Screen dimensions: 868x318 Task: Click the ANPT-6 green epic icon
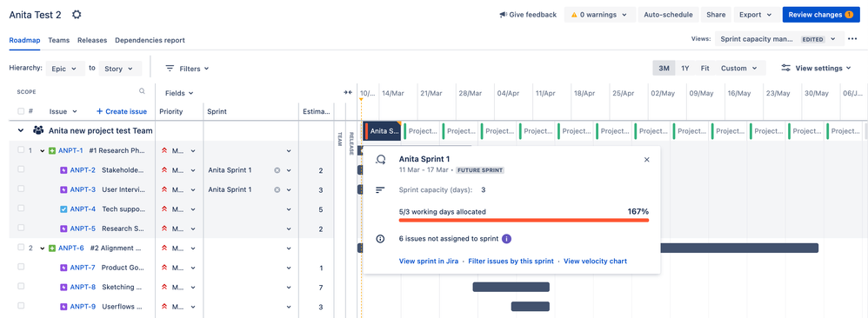coord(52,248)
